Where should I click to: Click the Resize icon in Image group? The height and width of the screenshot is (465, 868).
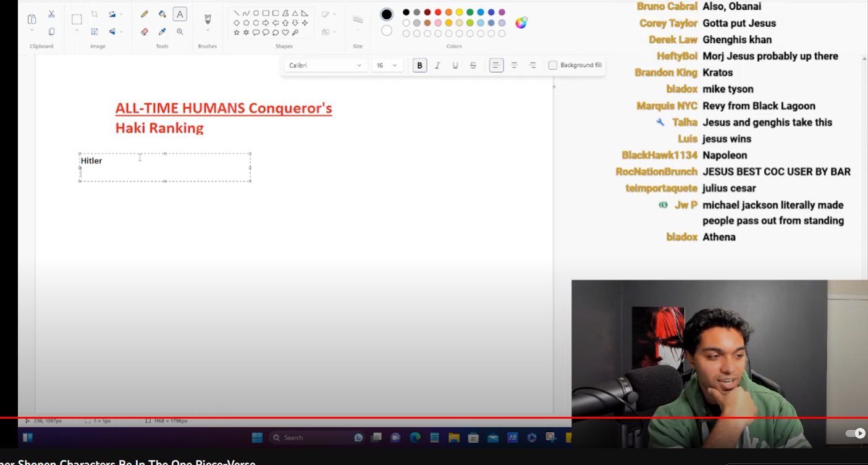click(x=95, y=31)
